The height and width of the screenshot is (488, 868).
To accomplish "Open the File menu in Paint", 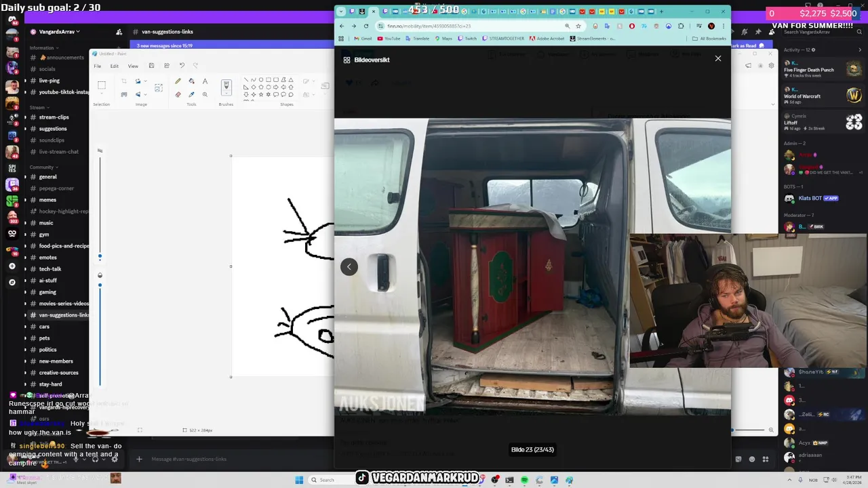I will tap(98, 66).
